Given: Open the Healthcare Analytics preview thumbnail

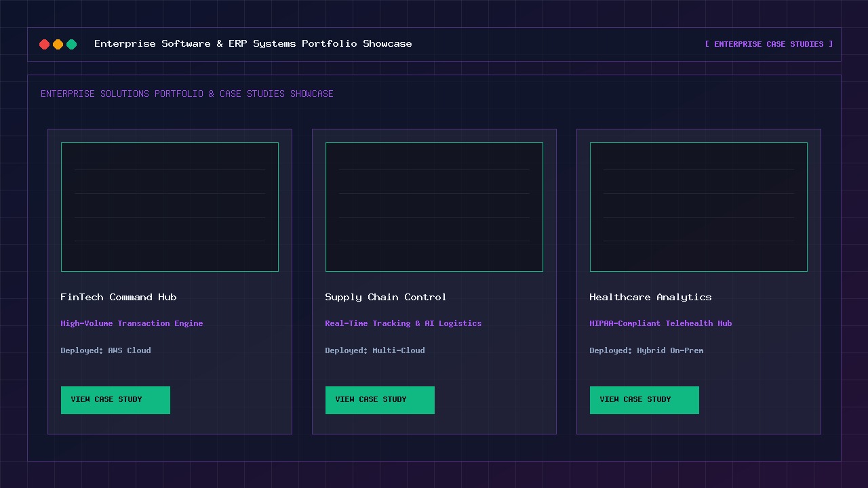Looking at the screenshot, I should pyautogui.click(x=698, y=207).
